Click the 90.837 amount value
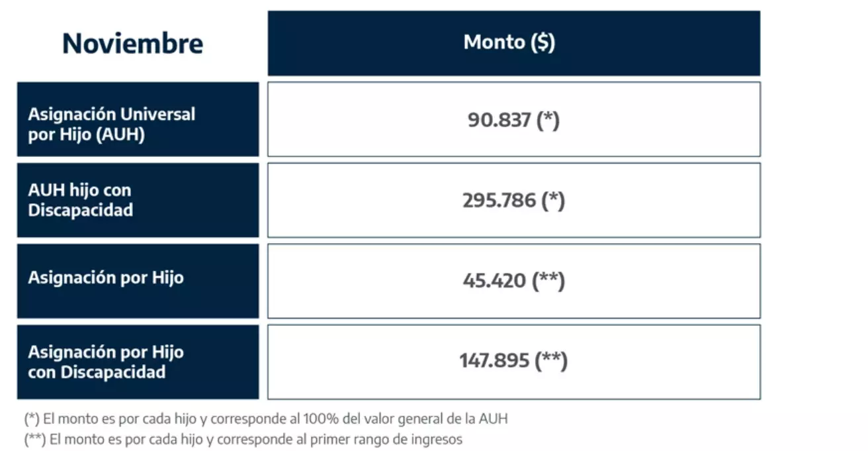868x451 pixels. [499, 121]
